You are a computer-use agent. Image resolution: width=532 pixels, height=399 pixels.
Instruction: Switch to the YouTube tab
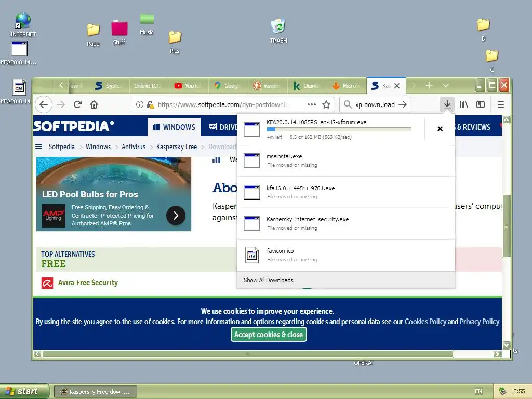tap(189, 86)
